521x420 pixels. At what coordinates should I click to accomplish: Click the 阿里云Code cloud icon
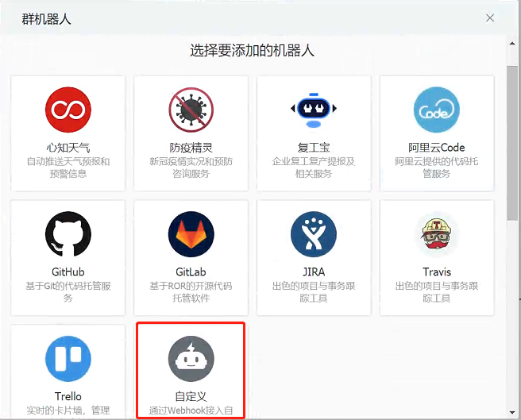437,110
